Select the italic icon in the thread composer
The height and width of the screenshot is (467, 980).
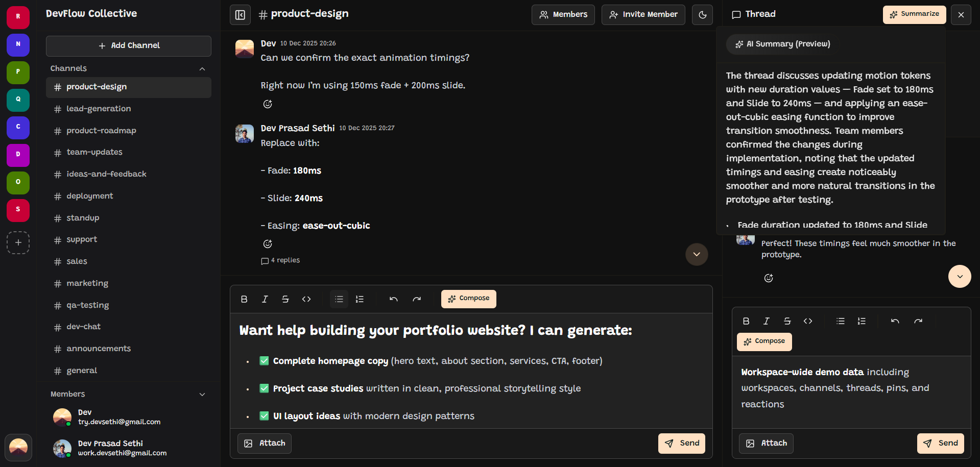766,321
